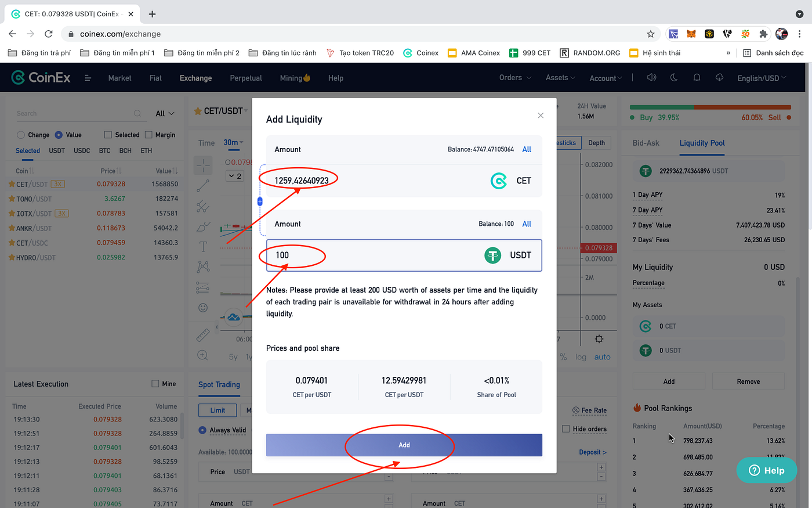
Task: Switch to the ETH market tab
Action: coord(146,150)
